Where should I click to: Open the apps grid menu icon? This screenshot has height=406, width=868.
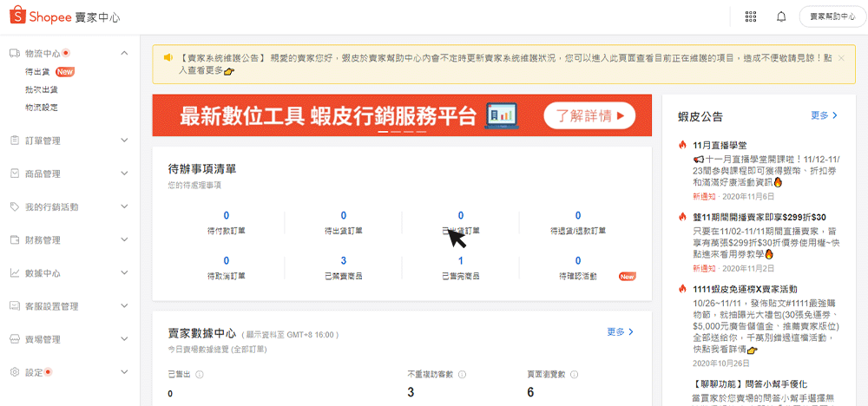tap(751, 16)
